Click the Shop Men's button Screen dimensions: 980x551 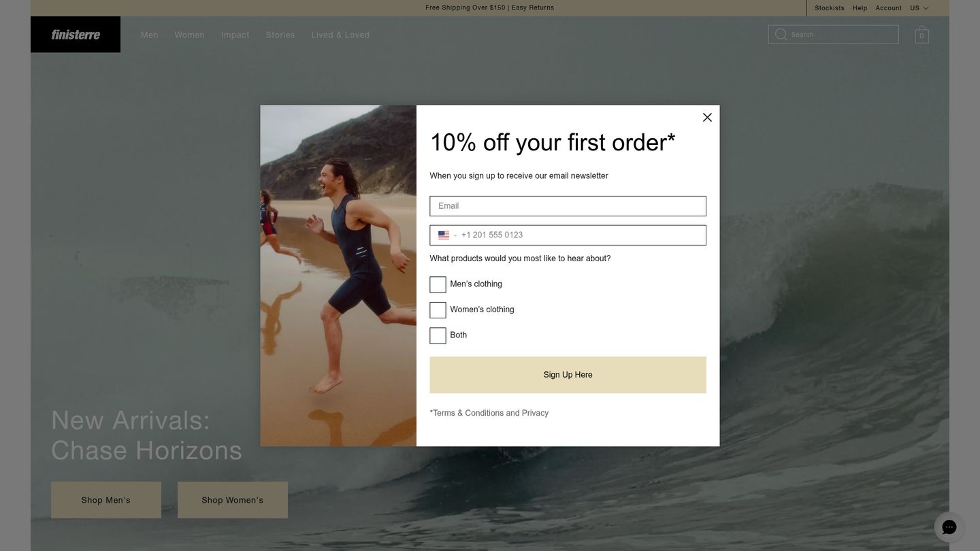(x=105, y=499)
